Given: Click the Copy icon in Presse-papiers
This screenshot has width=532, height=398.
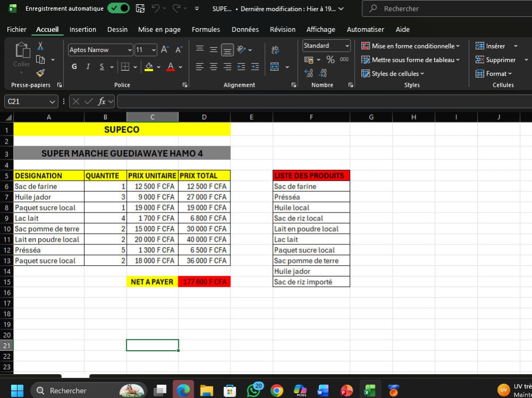Looking at the screenshot, I should point(40,60).
